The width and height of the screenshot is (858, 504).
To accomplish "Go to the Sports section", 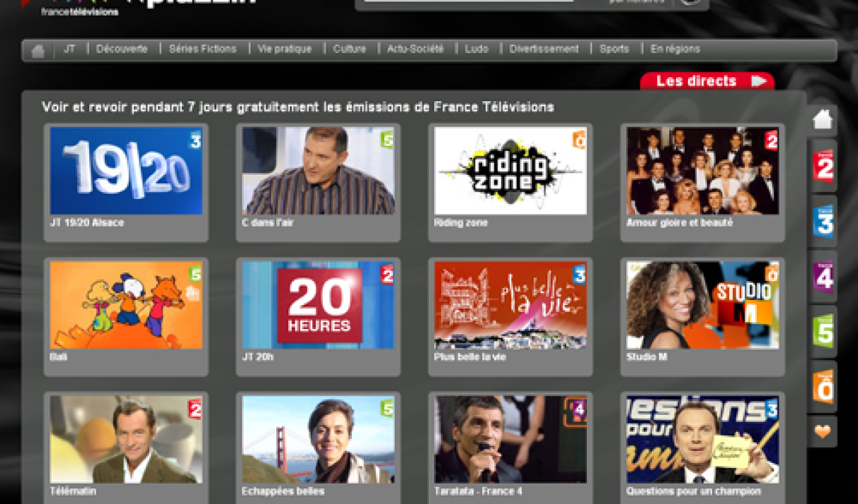I will coord(614,50).
